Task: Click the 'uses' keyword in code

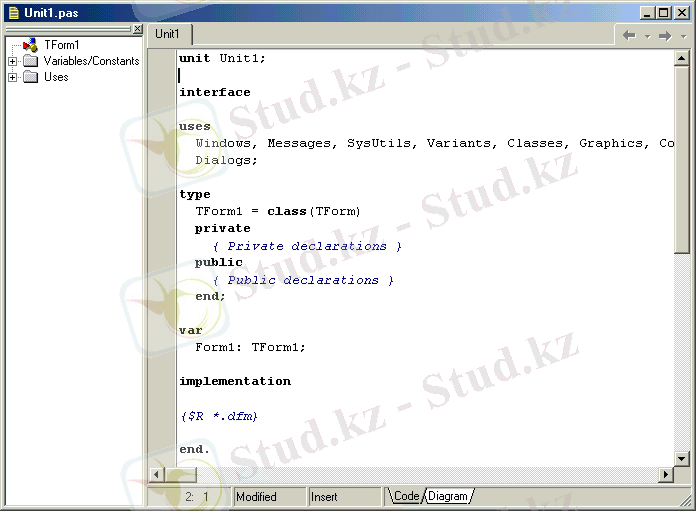Action: click(194, 127)
